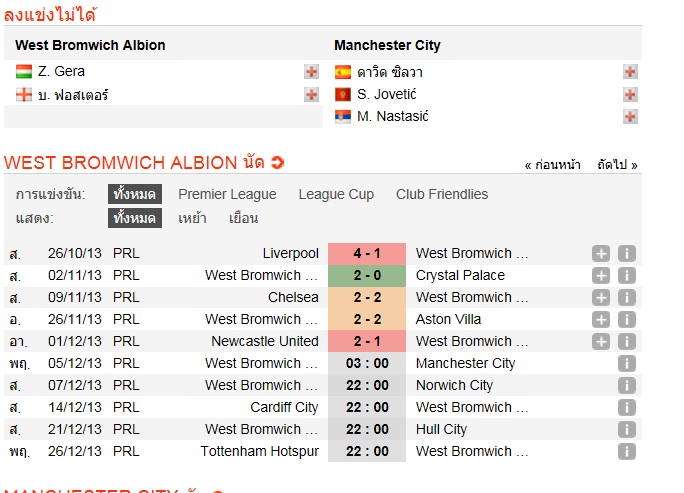Image resolution: width=684 pixels, height=493 pixels.
Task: Expand Newcastle United match plus button
Action: tap(601, 342)
